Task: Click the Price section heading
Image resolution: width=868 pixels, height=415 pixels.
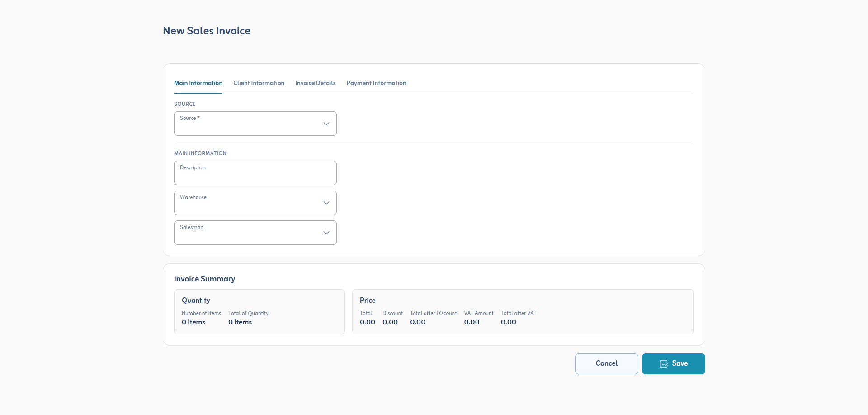Action: (368, 301)
